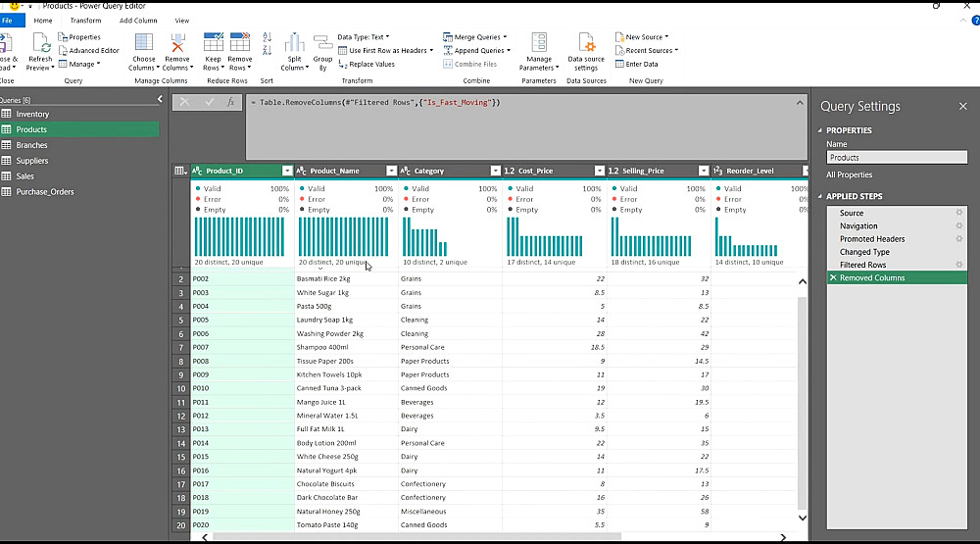Click the Remove Columns icon
Viewport: 980px width, 544px height.
pyautogui.click(x=177, y=43)
